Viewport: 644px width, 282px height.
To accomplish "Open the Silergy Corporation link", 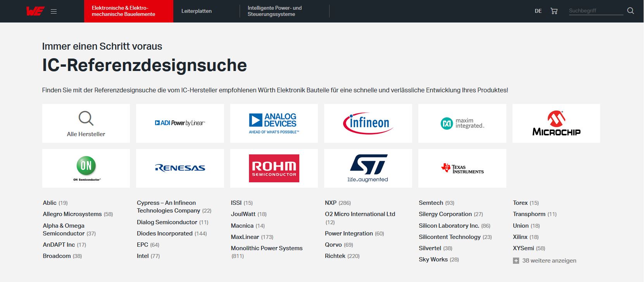I will point(445,214).
